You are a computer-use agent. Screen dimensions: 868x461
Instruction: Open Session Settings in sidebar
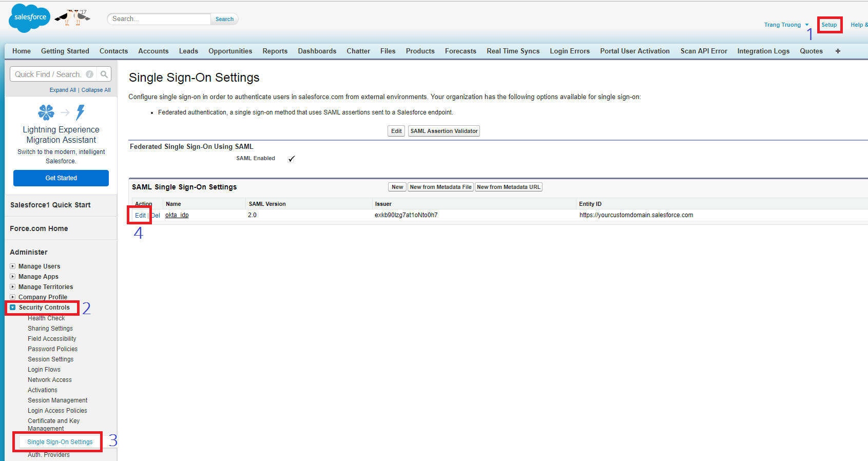coord(50,359)
